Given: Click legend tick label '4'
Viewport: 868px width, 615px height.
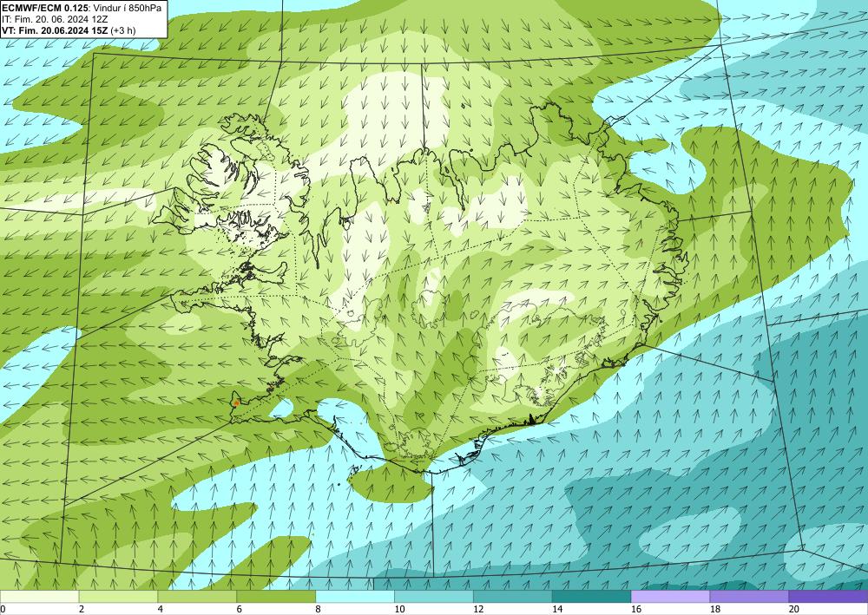Looking at the screenshot, I should pyautogui.click(x=160, y=610).
